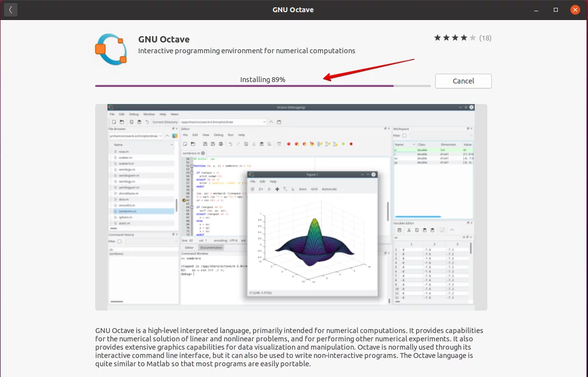
Task: Minimize the GNU Octave software window
Action: (536, 10)
